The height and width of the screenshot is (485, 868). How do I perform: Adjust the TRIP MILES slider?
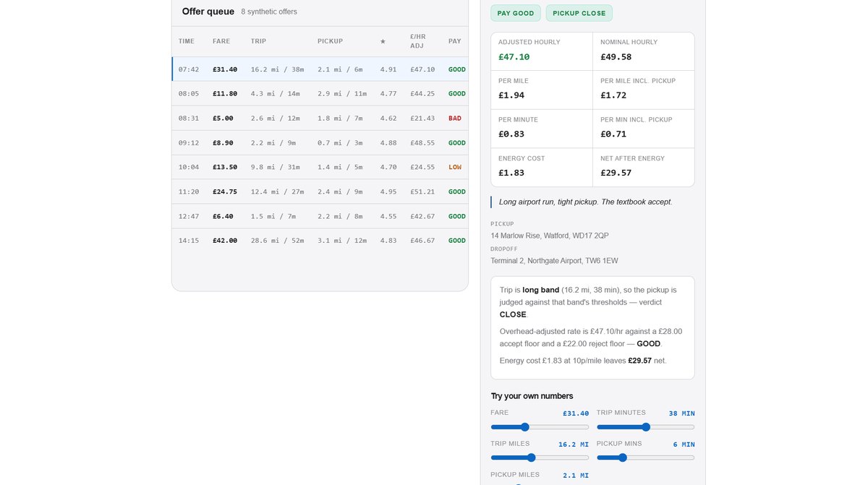point(540,458)
